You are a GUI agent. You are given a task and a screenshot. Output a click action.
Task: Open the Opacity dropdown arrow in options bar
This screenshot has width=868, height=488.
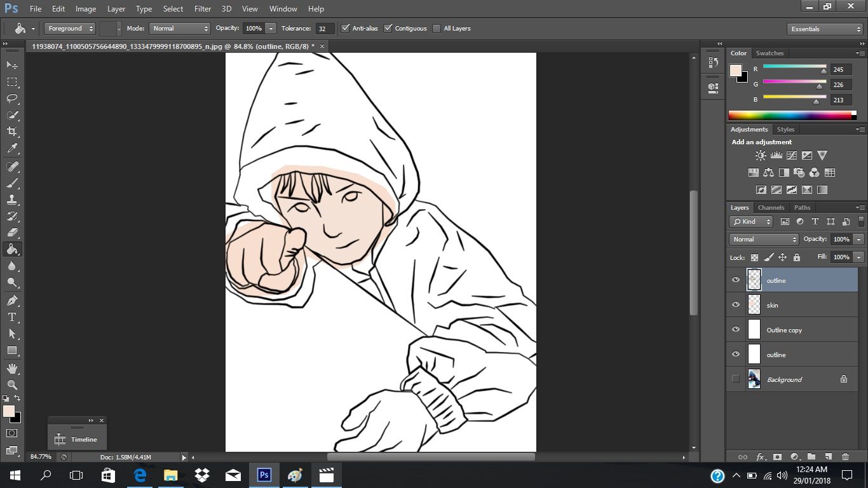tap(271, 29)
